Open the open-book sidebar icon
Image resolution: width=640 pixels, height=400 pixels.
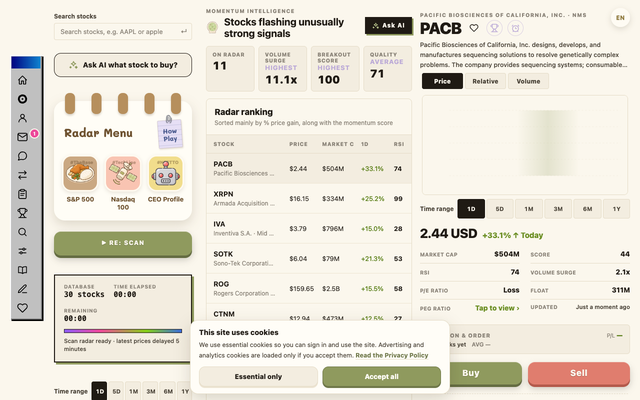22,270
